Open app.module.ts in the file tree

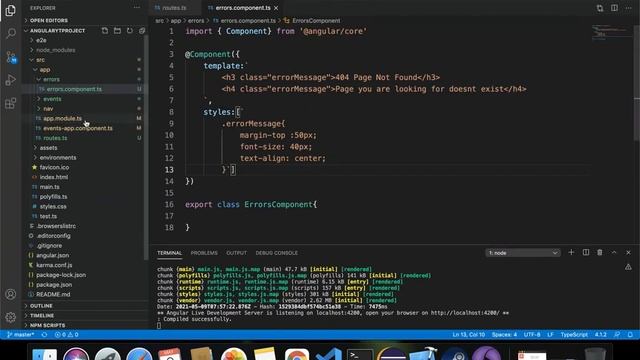[x=62, y=118]
